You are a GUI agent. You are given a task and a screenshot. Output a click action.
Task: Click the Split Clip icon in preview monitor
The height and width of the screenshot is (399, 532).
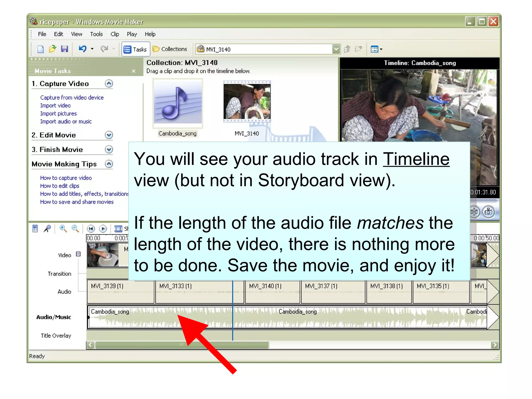(x=474, y=212)
